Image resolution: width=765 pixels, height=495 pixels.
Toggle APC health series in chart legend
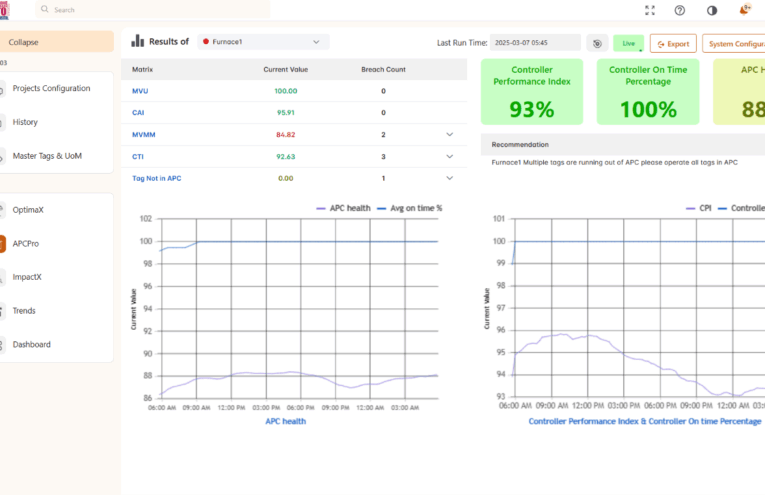343,208
